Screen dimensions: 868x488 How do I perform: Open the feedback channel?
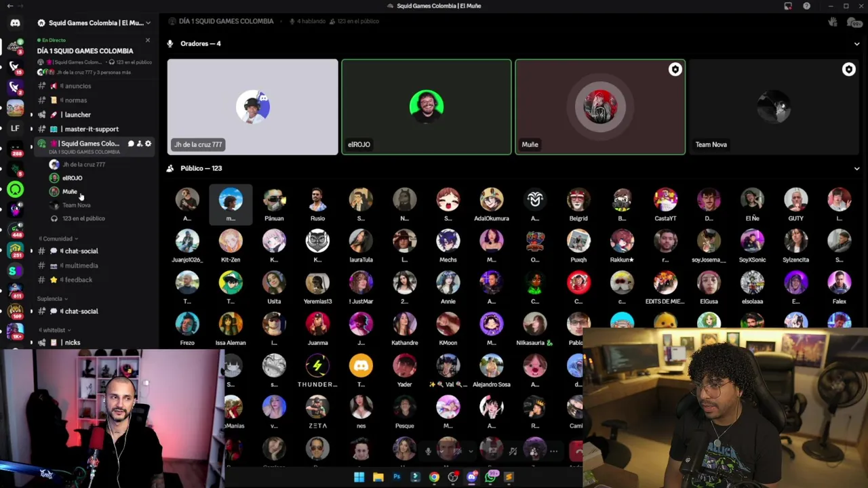tap(95, 280)
